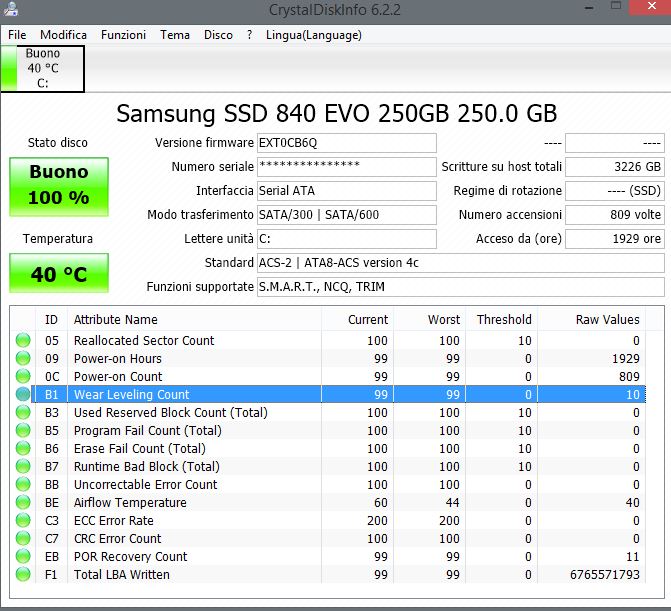The width and height of the screenshot is (671, 611).
Task: Select Program Fail Count (Total) text
Action: pos(148,430)
